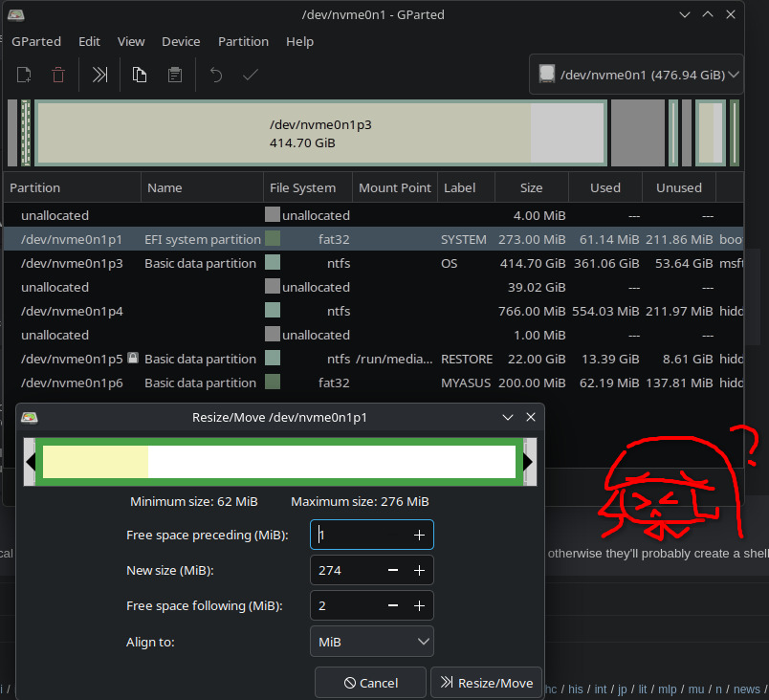Click the MYASUS label cell

pos(466,383)
